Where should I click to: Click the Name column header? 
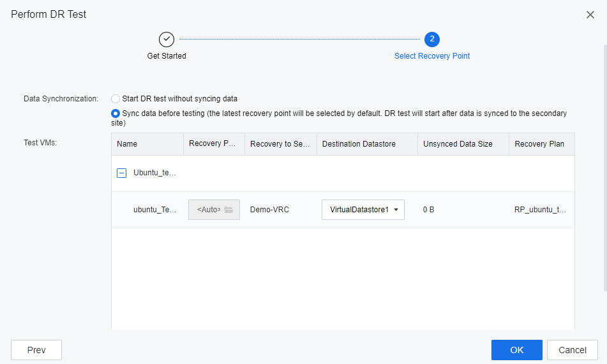[127, 144]
